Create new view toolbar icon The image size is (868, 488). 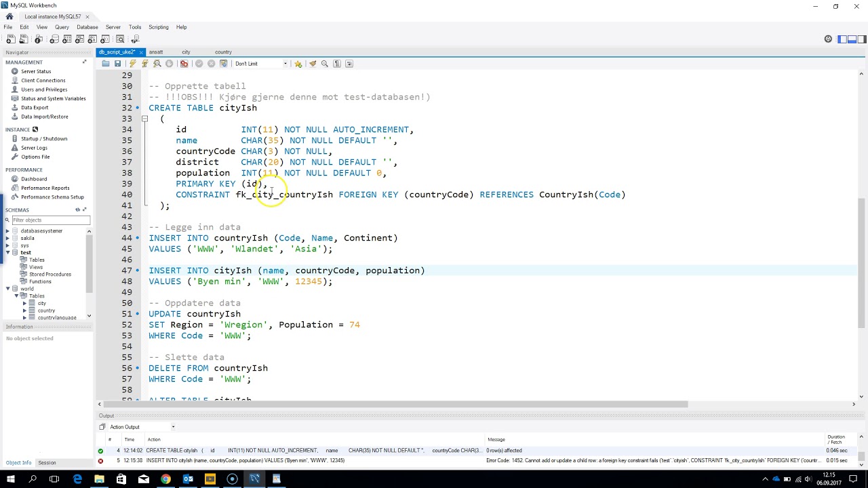79,39
